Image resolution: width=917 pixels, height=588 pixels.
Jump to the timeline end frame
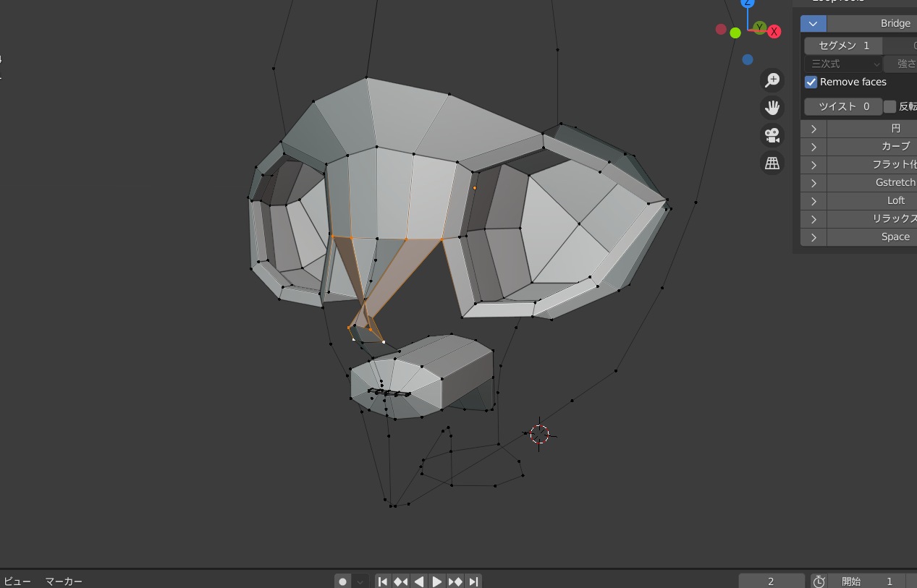pyautogui.click(x=473, y=581)
